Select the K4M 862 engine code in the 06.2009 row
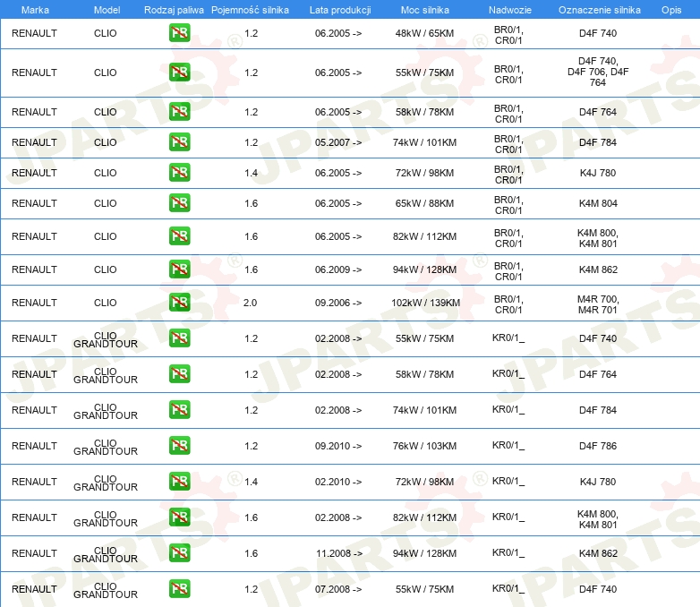The width and height of the screenshot is (700, 607). click(x=598, y=269)
